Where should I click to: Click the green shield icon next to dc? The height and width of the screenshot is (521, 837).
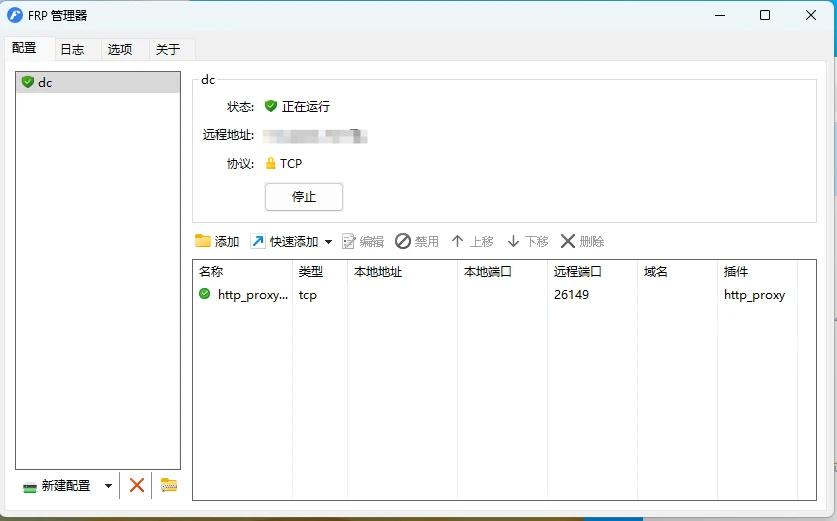(28, 82)
